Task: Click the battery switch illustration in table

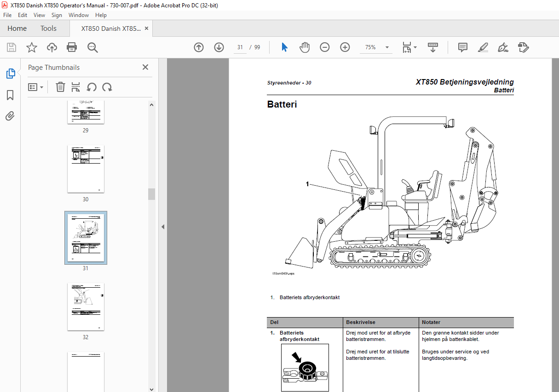Action: [x=305, y=367]
